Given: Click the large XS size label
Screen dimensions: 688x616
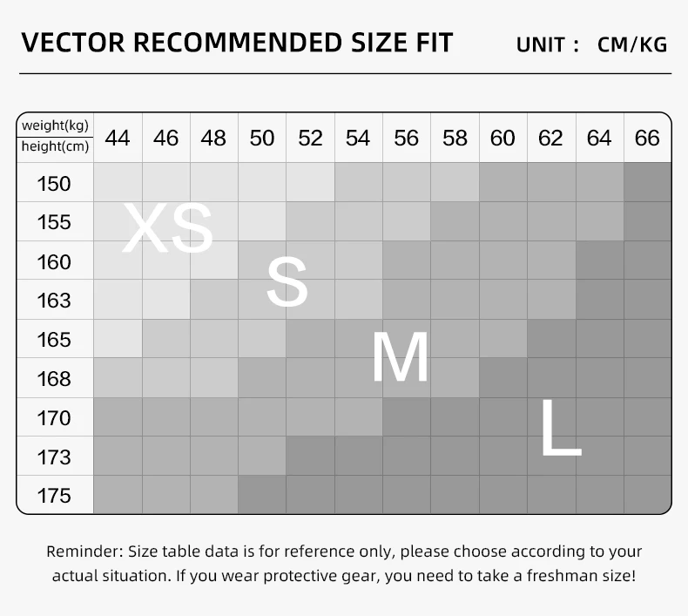Looking at the screenshot, I should pyautogui.click(x=167, y=227).
